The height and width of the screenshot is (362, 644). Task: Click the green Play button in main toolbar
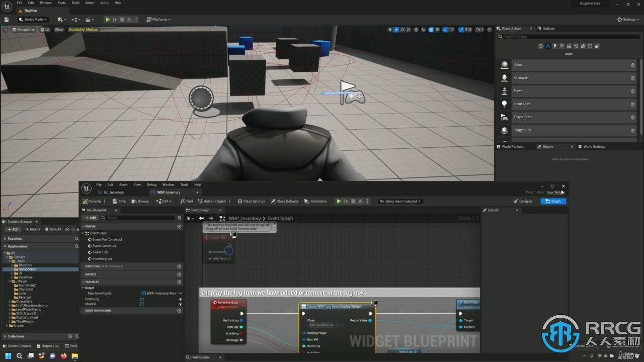[107, 20]
